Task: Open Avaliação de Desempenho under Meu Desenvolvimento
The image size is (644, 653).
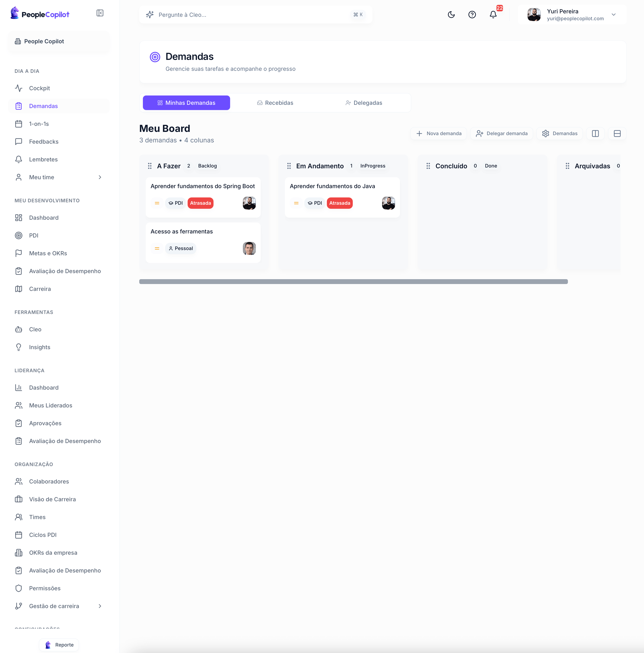Action: pyautogui.click(x=59, y=271)
